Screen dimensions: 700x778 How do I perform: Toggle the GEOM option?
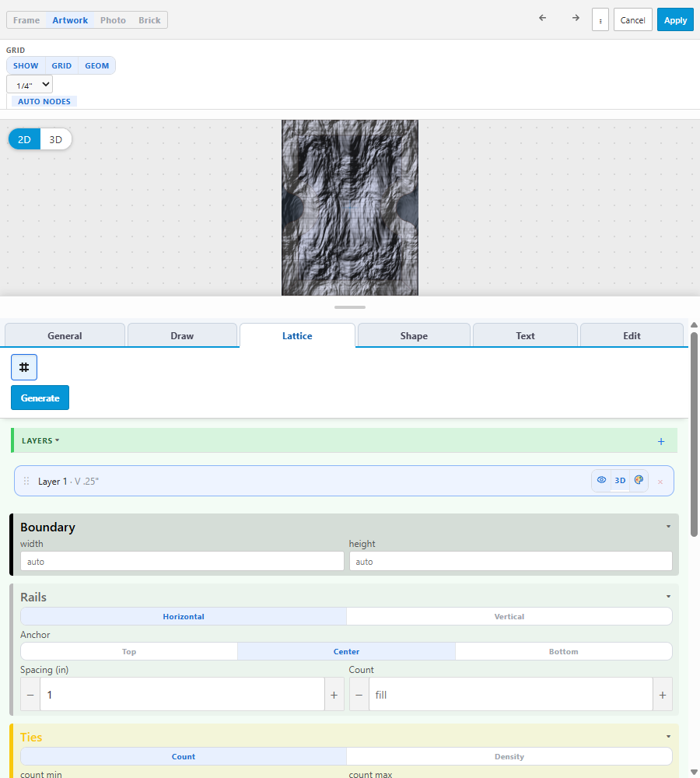pyautogui.click(x=96, y=65)
